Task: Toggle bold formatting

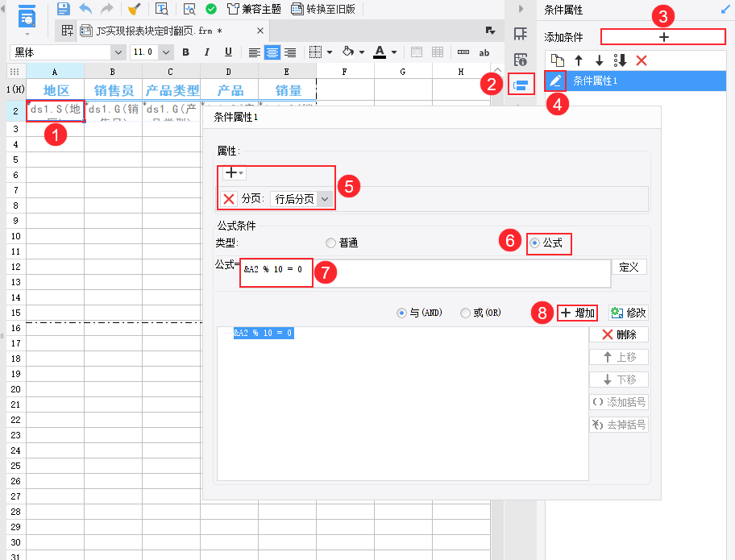Action: (185, 52)
